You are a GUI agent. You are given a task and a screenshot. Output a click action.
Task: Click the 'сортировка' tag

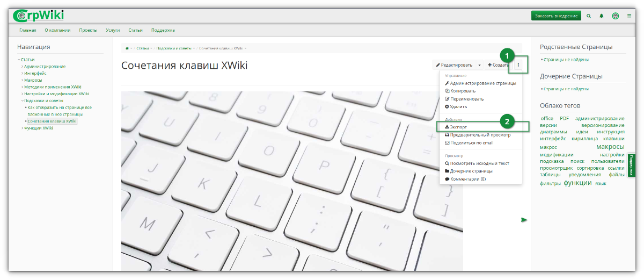(x=590, y=168)
